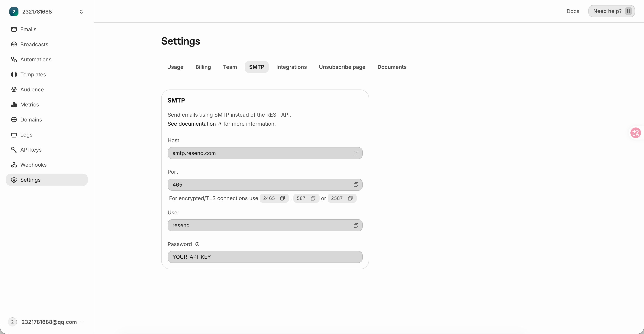The image size is (644, 334).
Task: Copy the resend user value
Action: [356, 225]
